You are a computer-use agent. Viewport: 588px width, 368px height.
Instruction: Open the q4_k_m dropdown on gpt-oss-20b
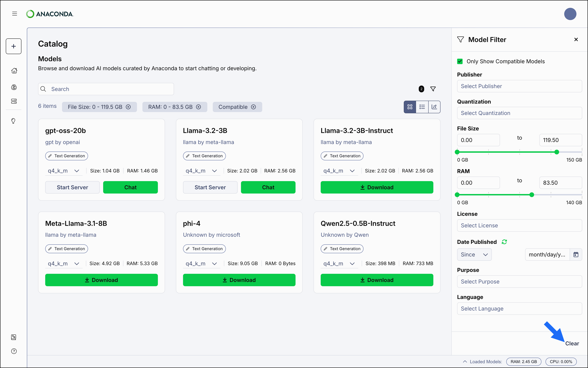click(63, 171)
